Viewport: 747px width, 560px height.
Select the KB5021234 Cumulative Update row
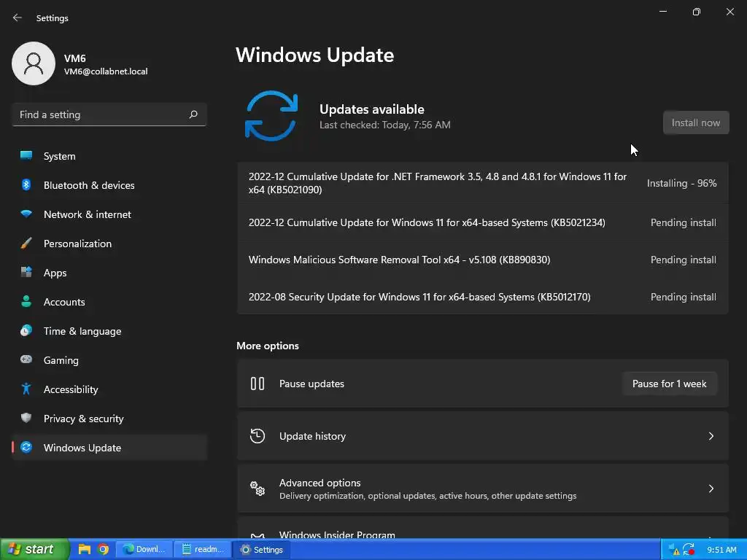[483, 222]
